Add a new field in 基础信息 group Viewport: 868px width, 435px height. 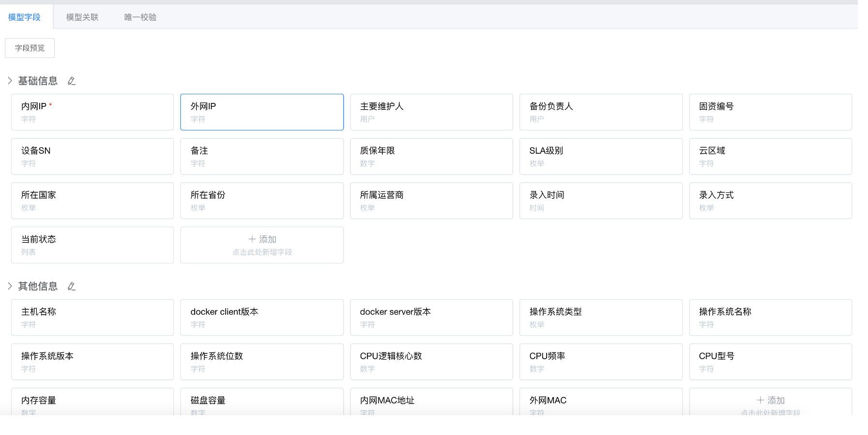[x=262, y=245]
